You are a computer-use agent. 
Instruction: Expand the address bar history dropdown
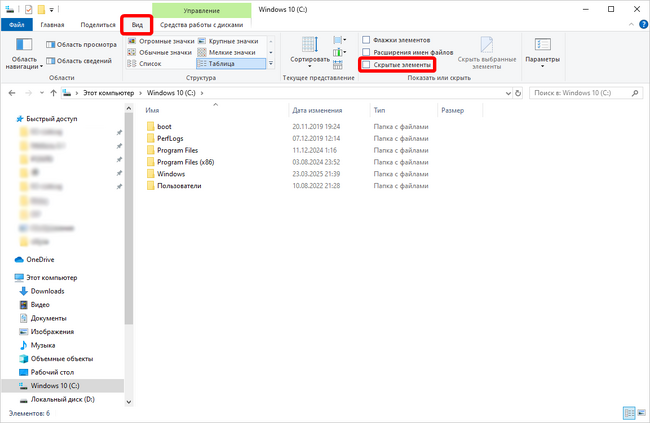coord(508,93)
